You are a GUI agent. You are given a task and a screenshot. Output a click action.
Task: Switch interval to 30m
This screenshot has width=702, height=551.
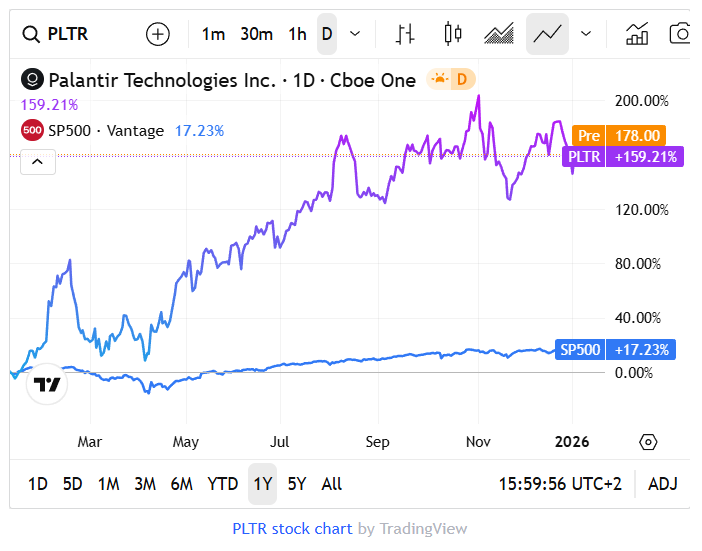click(256, 34)
